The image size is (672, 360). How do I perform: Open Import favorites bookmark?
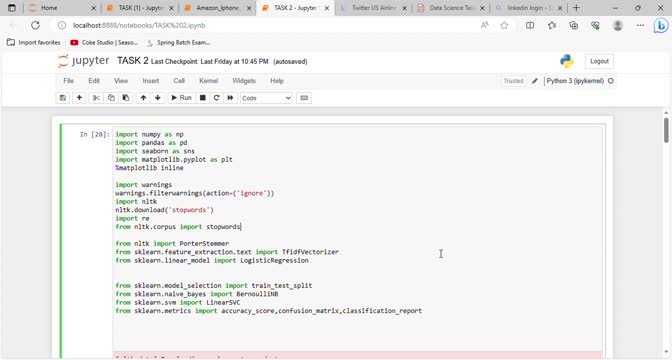pyautogui.click(x=34, y=42)
